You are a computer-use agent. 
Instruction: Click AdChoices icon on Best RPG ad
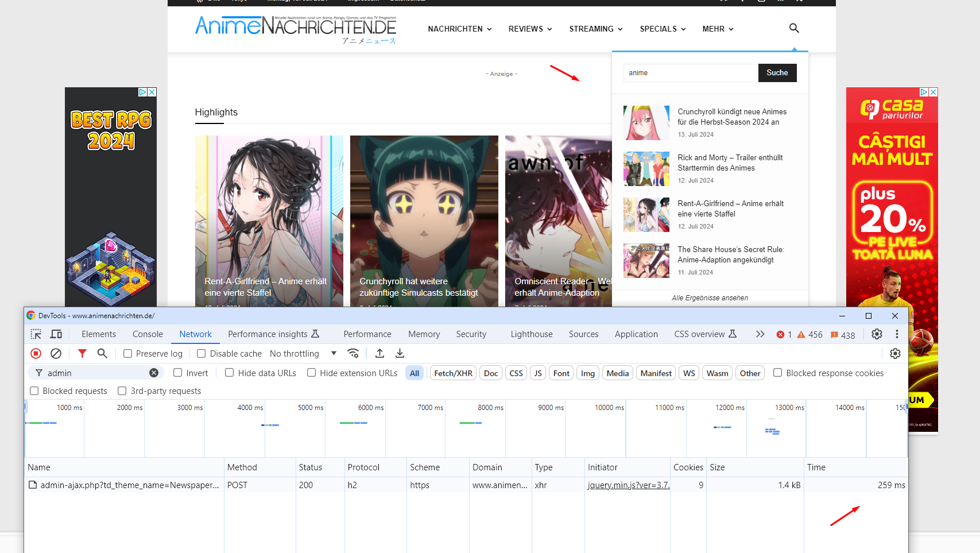(x=143, y=92)
